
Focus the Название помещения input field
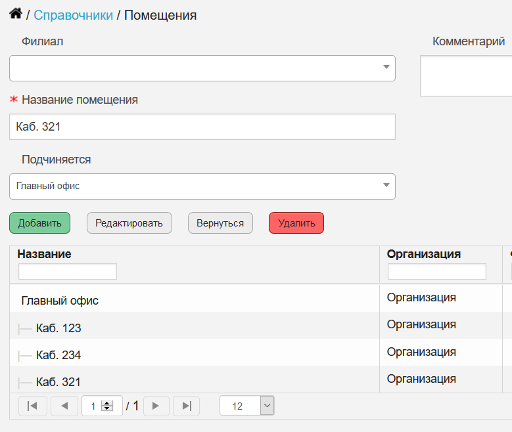pyautogui.click(x=202, y=127)
